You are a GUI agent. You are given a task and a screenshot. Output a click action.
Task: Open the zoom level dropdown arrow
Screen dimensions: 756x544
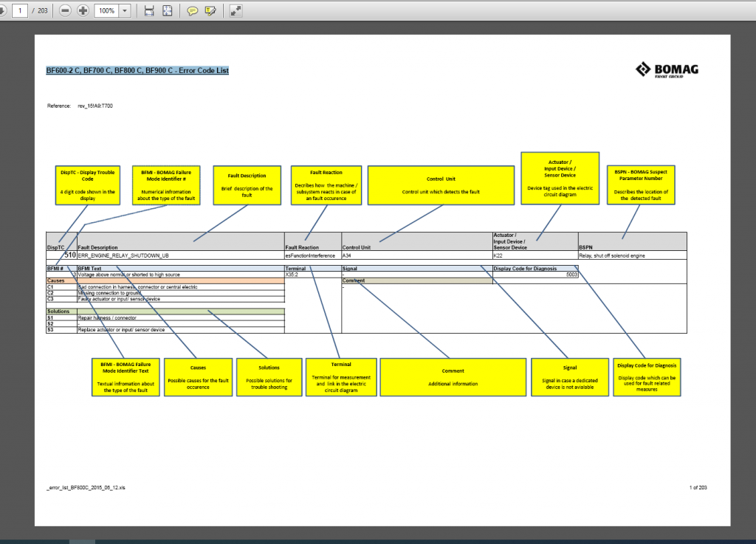point(124,11)
